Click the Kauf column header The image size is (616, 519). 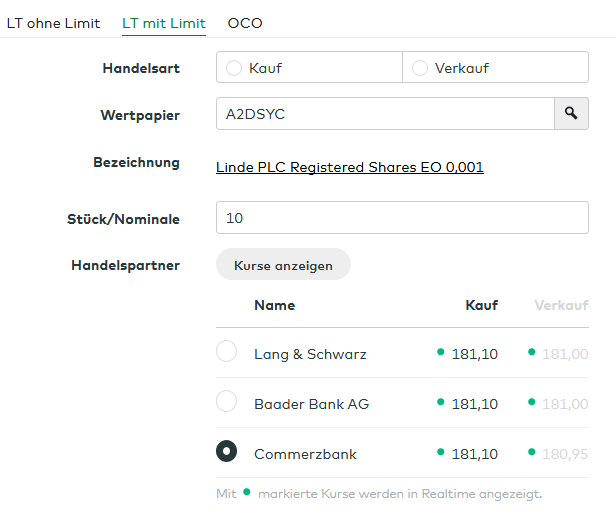tap(481, 305)
